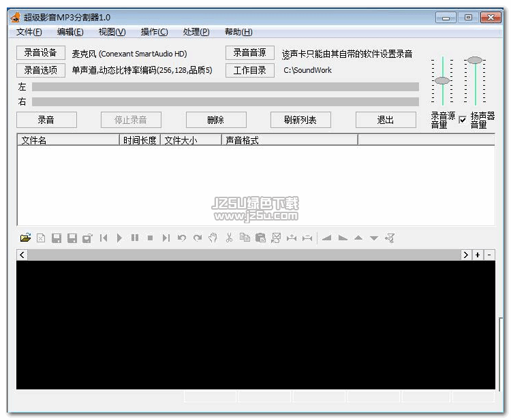This screenshot has width=511, height=420.
Task: Open the 帮助(H) menu
Action: coord(238,32)
